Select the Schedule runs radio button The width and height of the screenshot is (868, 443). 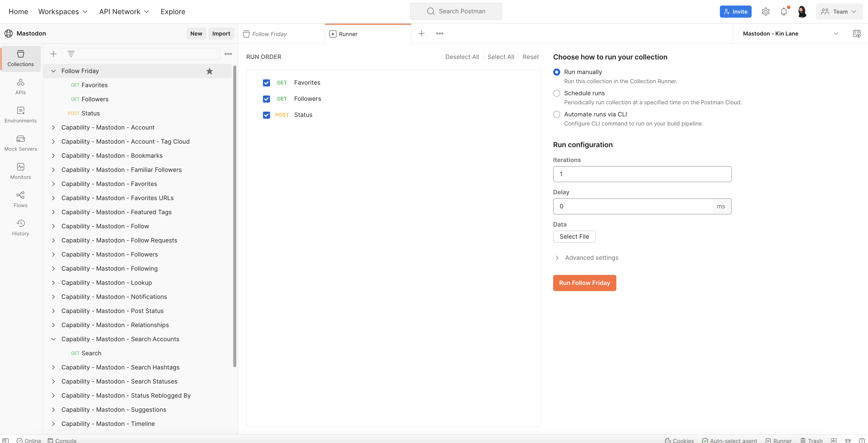[557, 93]
